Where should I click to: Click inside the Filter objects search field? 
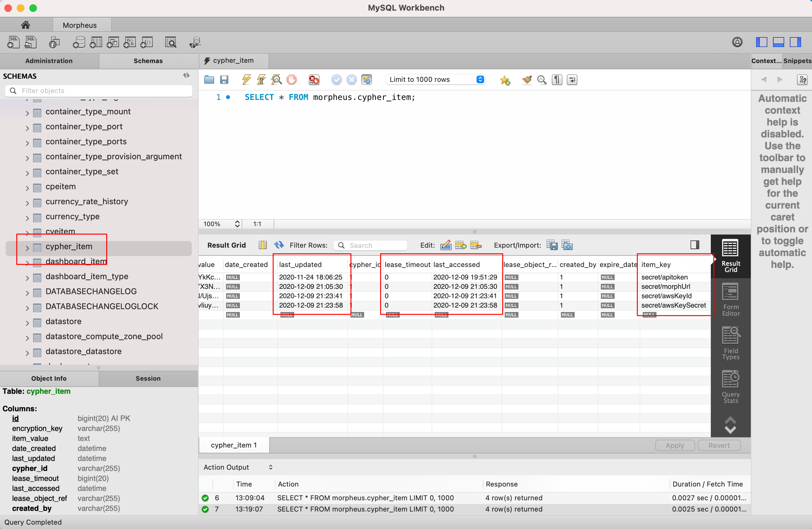[99, 90]
